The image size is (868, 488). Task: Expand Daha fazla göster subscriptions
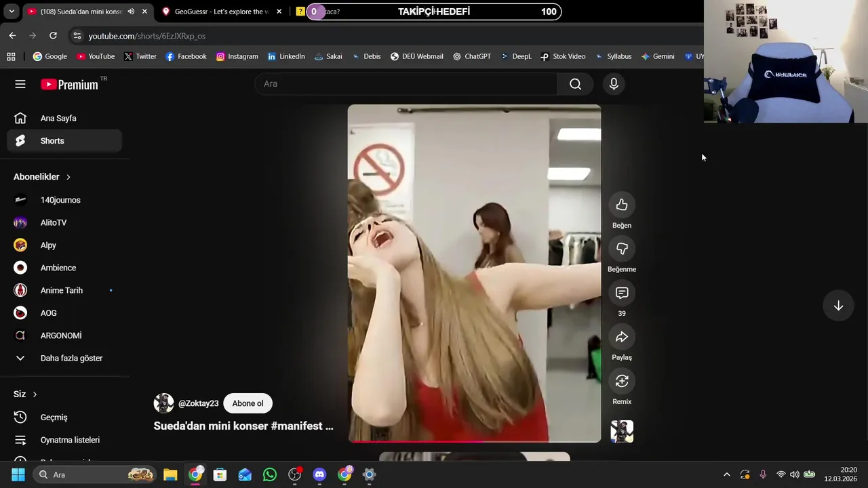pyautogui.click(x=64, y=358)
